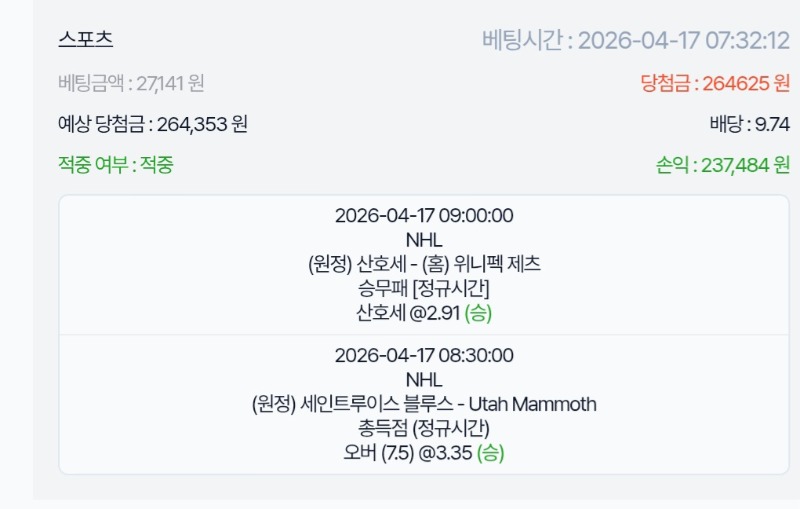Click the NHL label above Utah Mammoth match
800x509 pixels.
(424, 380)
